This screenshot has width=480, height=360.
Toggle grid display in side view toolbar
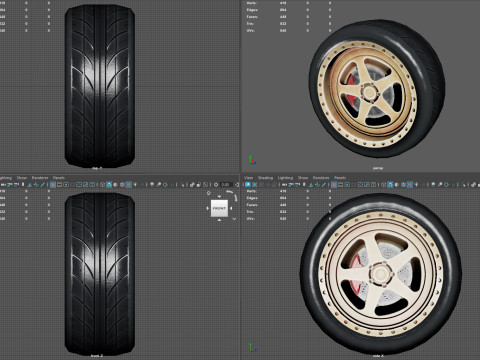334,184
